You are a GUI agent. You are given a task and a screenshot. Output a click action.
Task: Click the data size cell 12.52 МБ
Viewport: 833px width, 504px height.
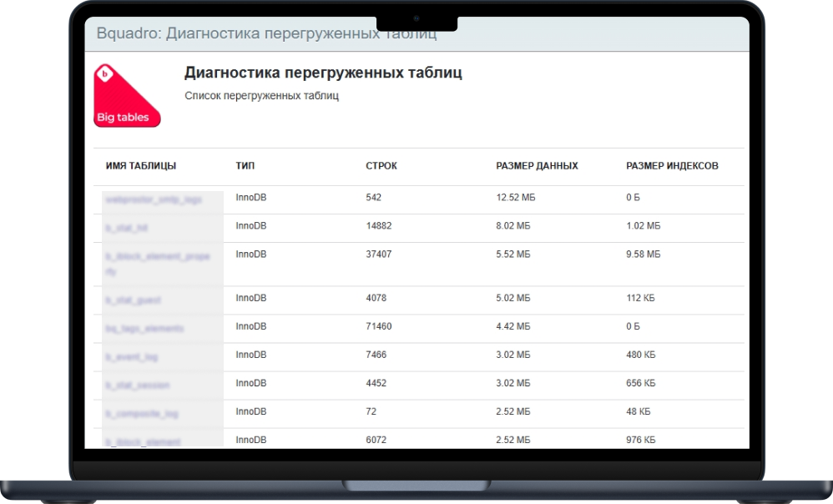click(x=513, y=198)
